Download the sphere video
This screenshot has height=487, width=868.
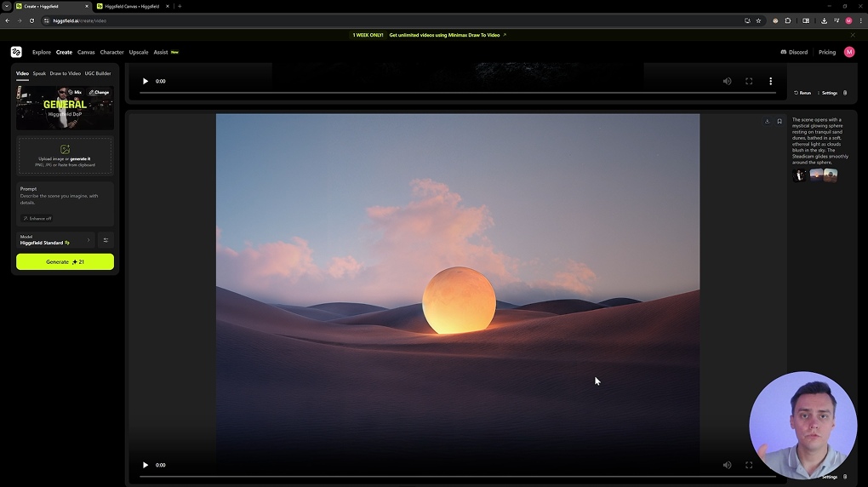click(768, 122)
